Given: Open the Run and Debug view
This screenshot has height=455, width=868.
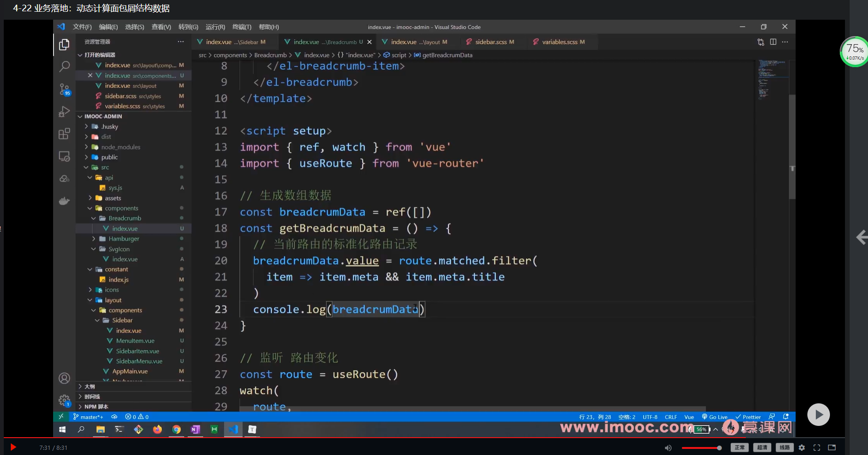Looking at the screenshot, I should 64,112.
